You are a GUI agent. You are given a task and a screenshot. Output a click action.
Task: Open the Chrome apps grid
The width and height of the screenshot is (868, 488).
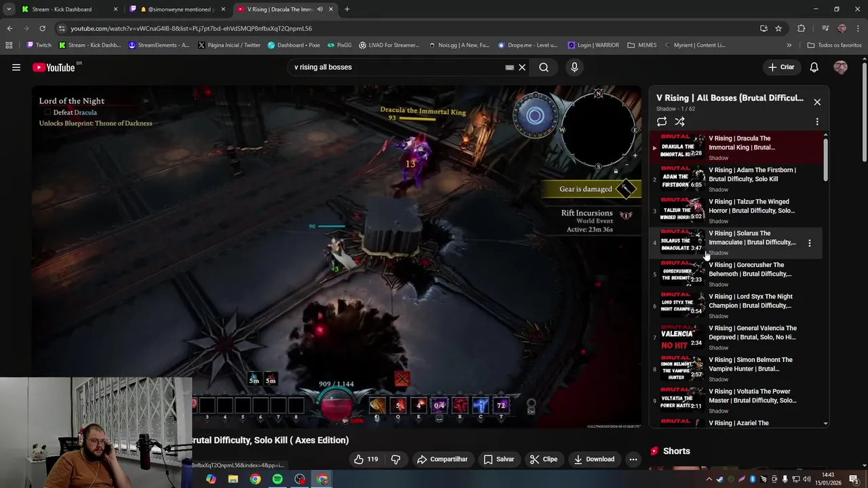click(9, 45)
